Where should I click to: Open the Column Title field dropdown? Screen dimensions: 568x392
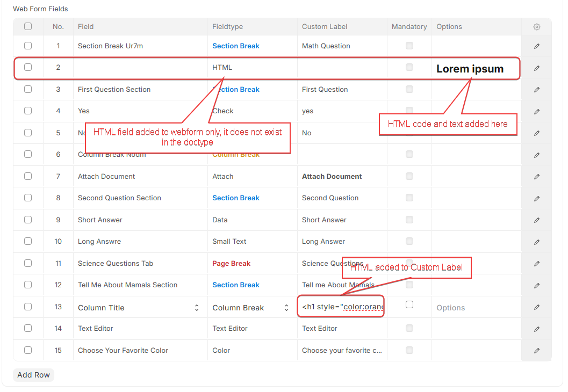(139, 308)
